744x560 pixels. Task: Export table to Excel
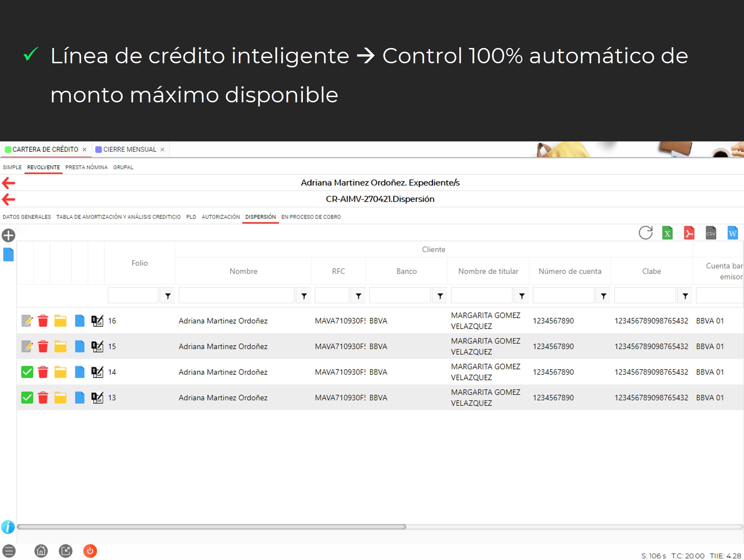pos(667,233)
